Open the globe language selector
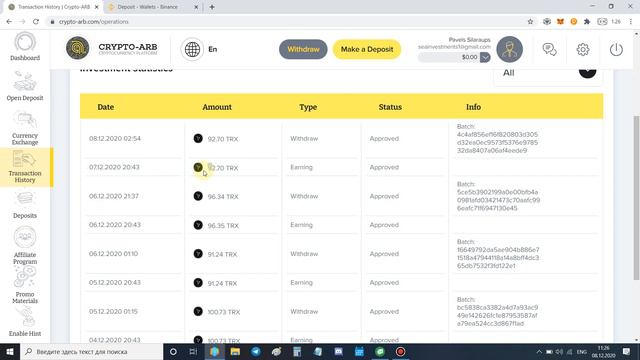Viewport: 640px width, 360px height. pyautogui.click(x=192, y=49)
